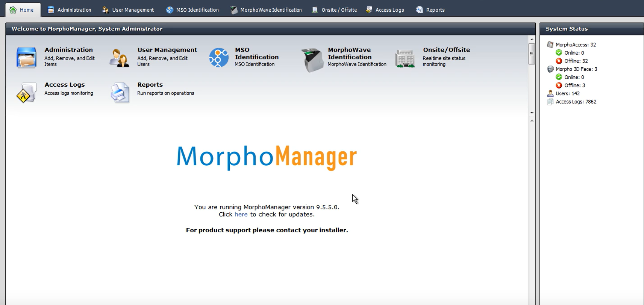Select the MorphoAccess: 32 status item

(x=575, y=44)
